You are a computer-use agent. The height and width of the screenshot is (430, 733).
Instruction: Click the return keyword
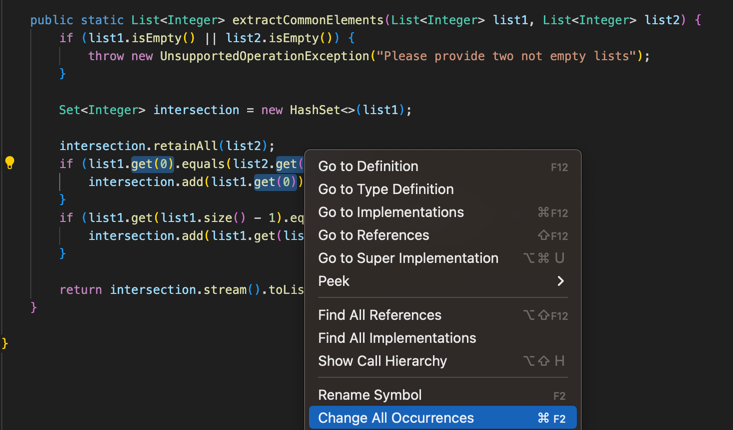point(80,290)
